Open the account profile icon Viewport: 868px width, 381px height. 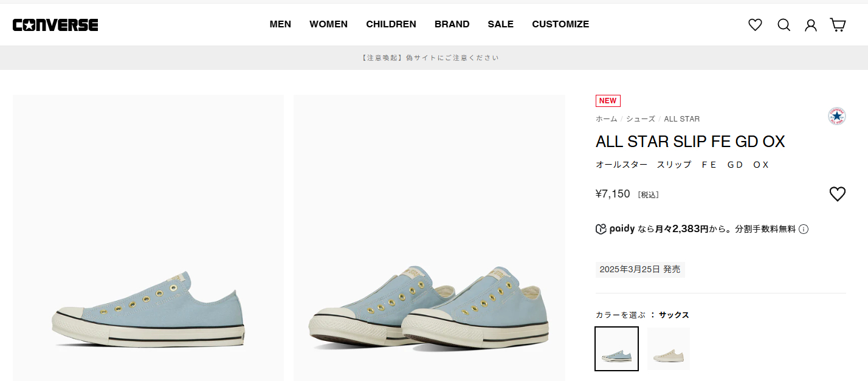[811, 25]
